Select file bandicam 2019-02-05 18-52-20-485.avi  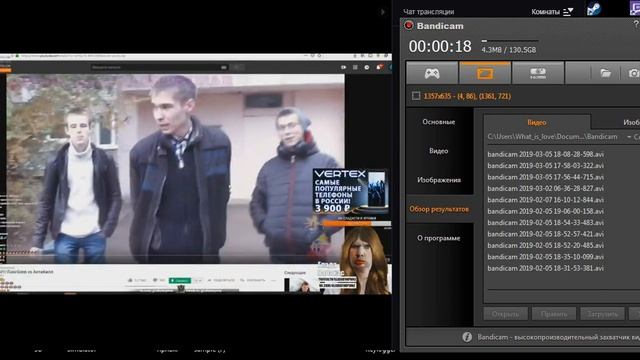[x=545, y=245]
